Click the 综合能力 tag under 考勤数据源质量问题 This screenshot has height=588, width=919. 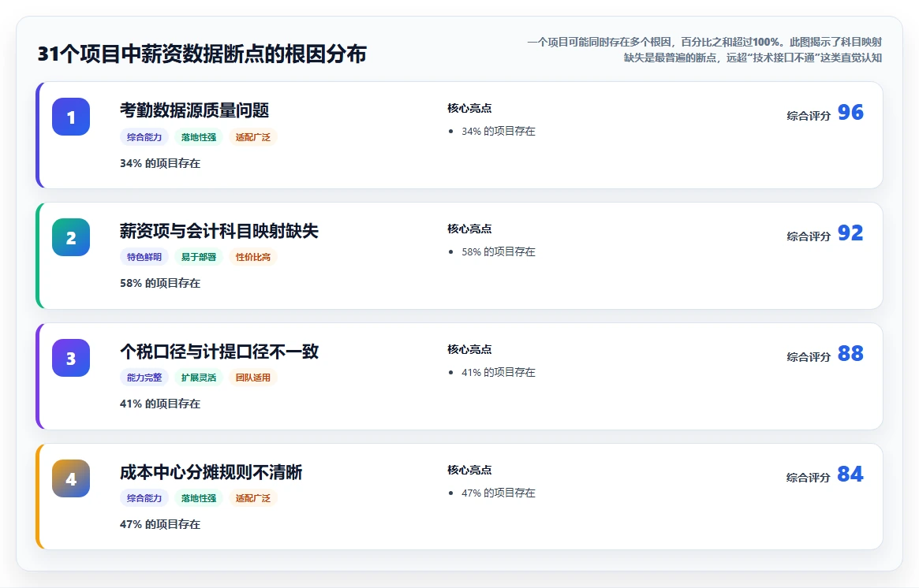pos(144,137)
